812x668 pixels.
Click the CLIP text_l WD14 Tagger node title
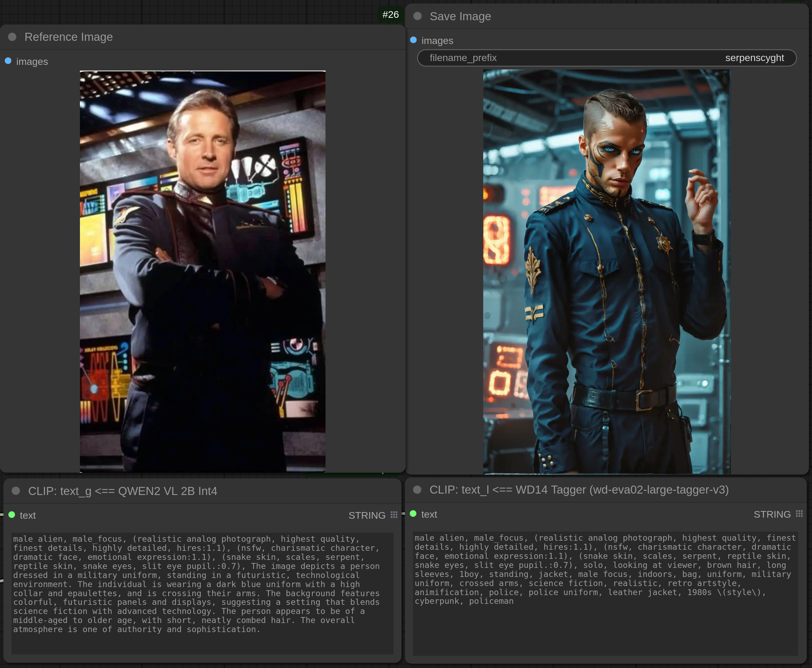(x=579, y=490)
